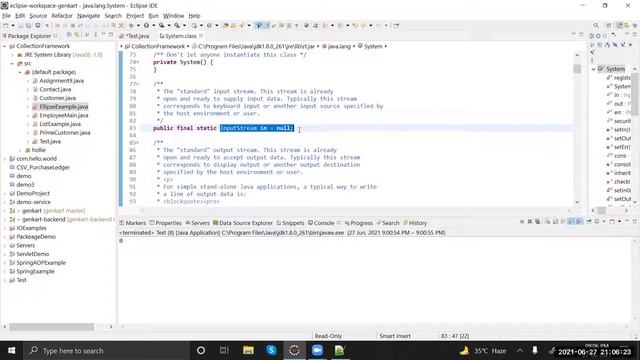Click Display Selected Console icon
The width and height of the screenshot is (640, 360).
[597, 222]
